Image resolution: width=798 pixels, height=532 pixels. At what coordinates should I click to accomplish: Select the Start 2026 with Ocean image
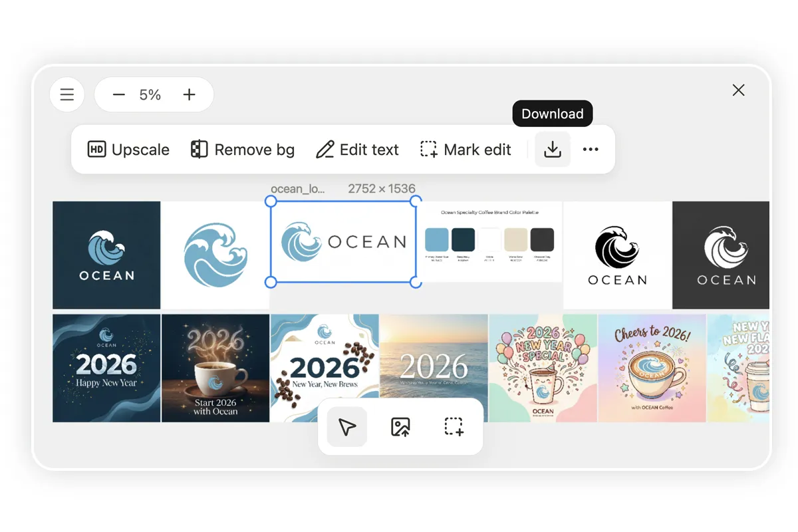[x=215, y=368]
